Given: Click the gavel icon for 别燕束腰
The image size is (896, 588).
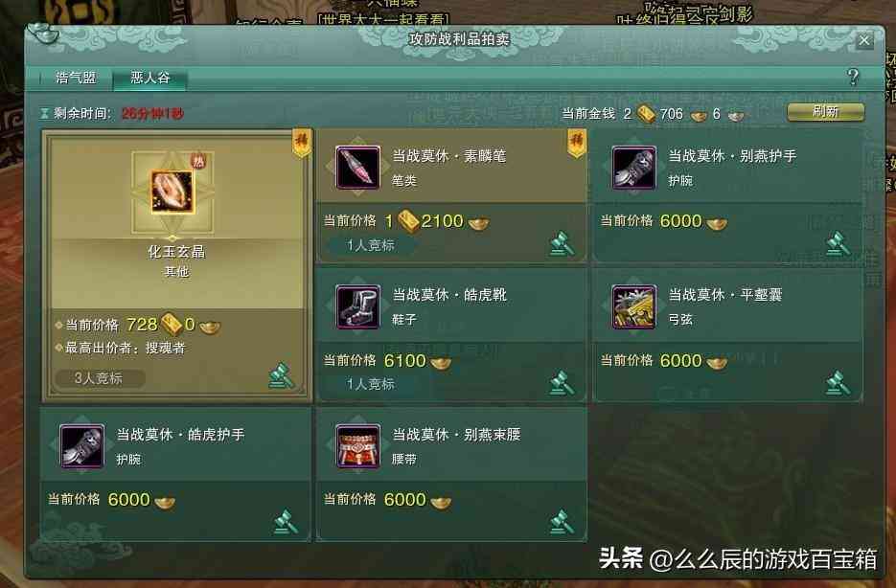Looking at the screenshot, I should [562, 522].
